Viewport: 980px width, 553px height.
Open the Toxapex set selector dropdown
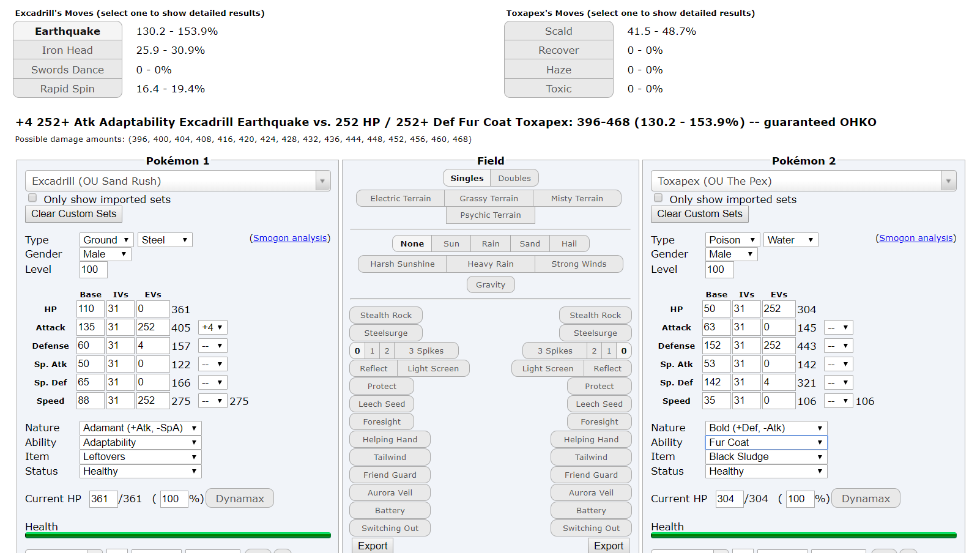804,181
